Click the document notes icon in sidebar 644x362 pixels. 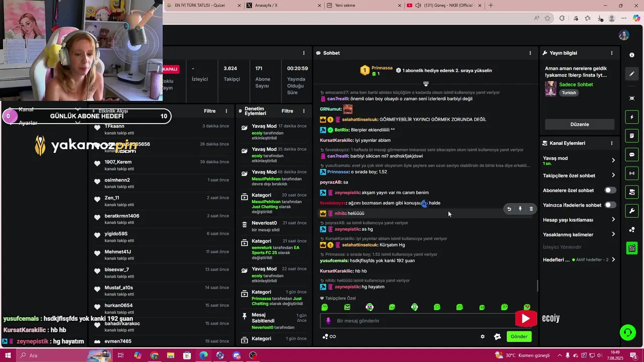(632, 136)
